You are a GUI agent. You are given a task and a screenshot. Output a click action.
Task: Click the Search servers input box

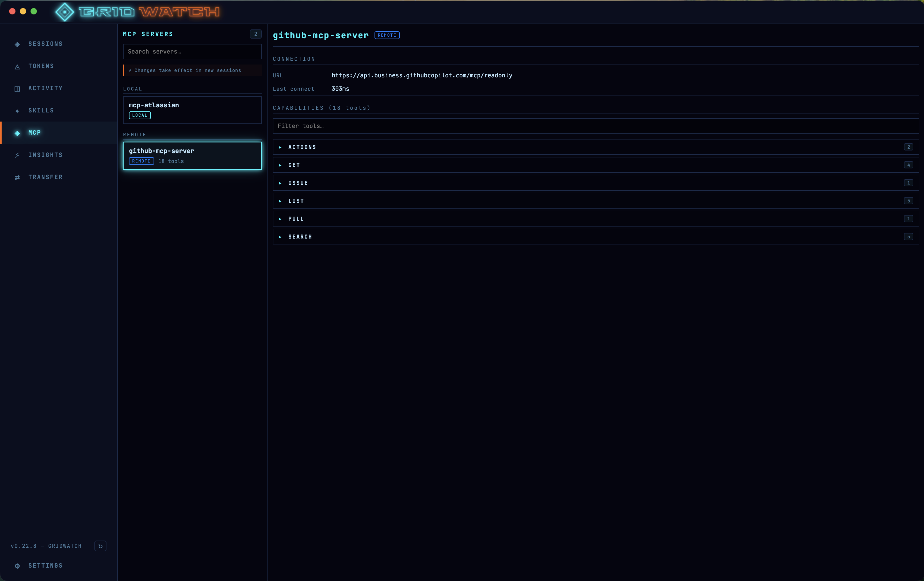click(x=192, y=51)
